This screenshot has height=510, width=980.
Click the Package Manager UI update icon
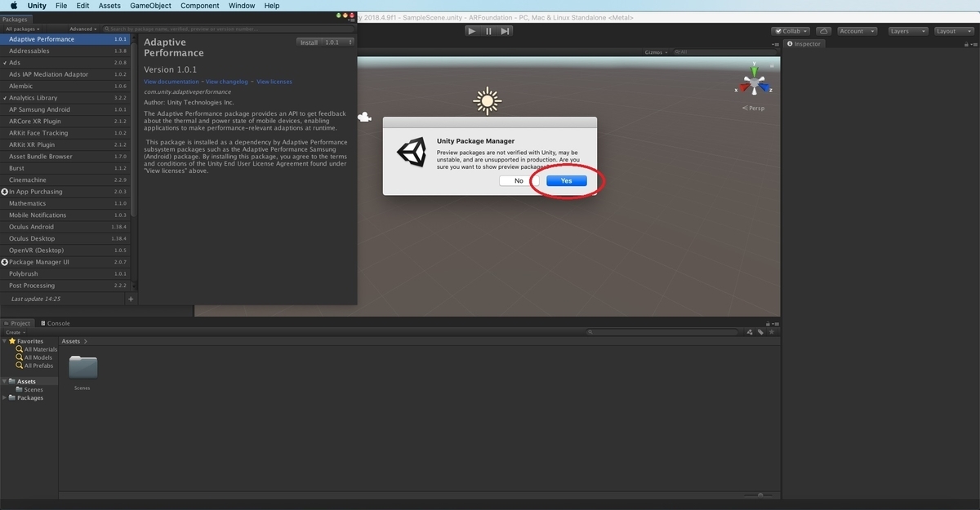click(x=5, y=262)
